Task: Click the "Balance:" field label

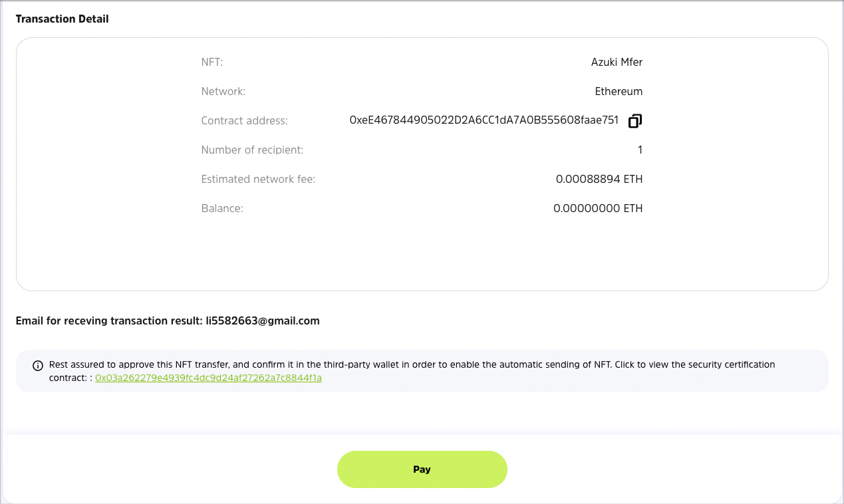Action: 222,209
